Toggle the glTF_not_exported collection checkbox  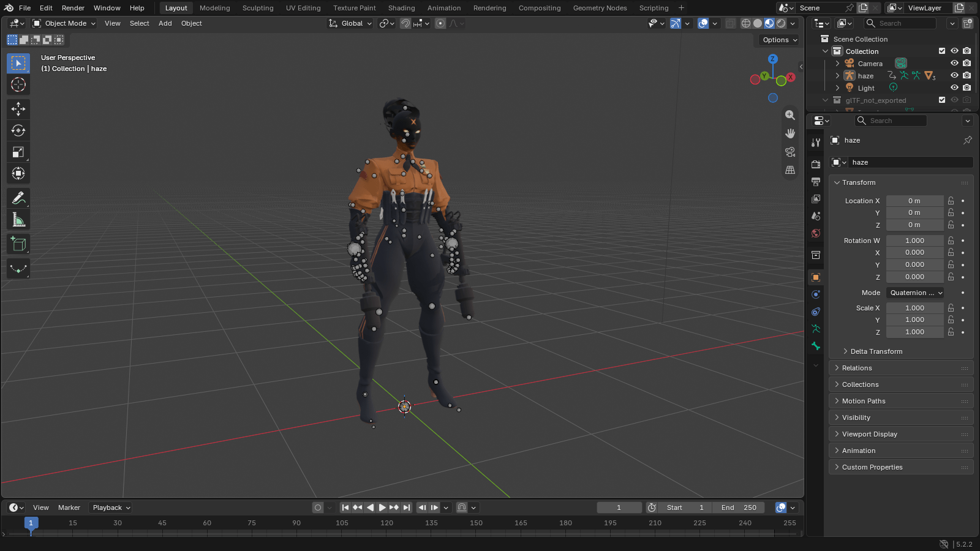coord(942,100)
